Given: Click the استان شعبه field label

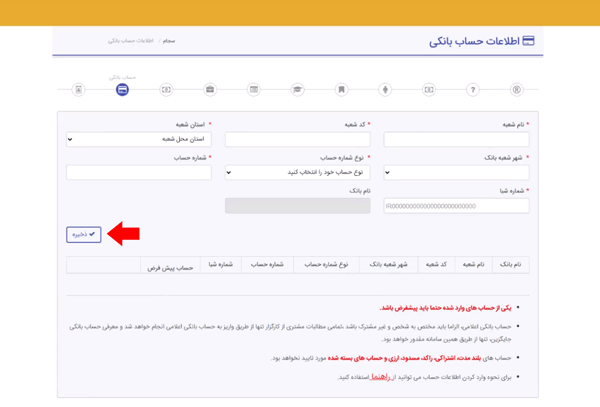Looking at the screenshot, I should [191, 125].
